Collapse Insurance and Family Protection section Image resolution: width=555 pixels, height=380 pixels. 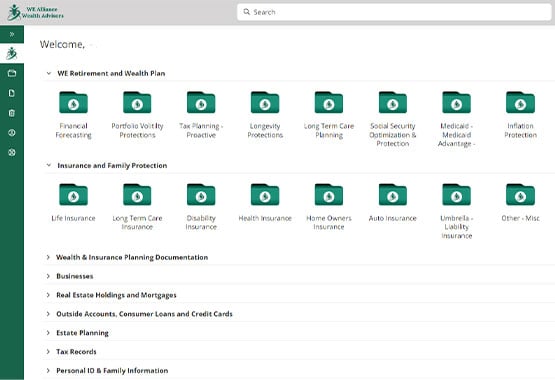(48, 165)
